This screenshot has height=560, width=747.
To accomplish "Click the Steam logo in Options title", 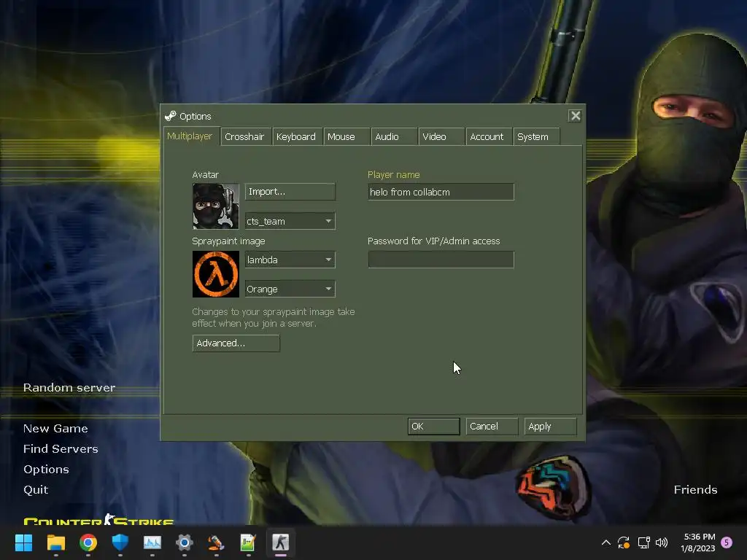I will [x=171, y=116].
